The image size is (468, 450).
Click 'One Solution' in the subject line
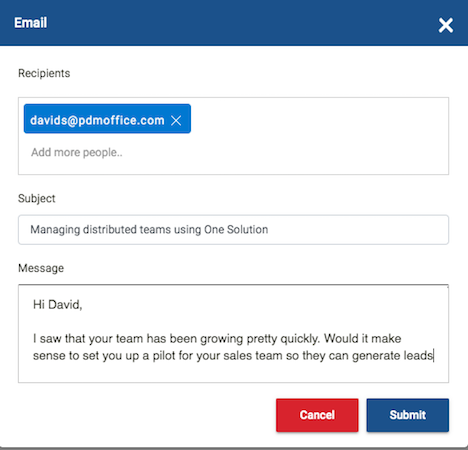coord(236,230)
